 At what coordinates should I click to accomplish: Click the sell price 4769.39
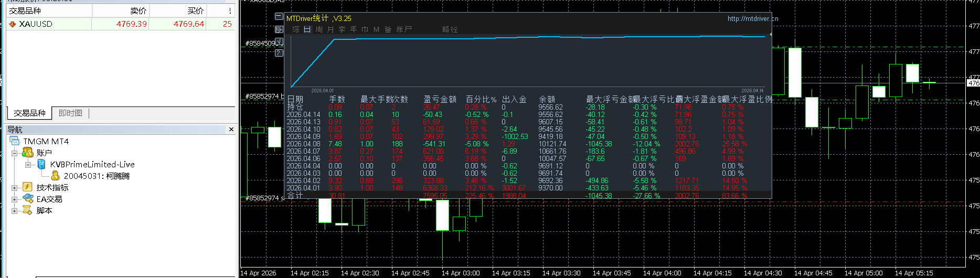pyautogui.click(x=132, y=24)
